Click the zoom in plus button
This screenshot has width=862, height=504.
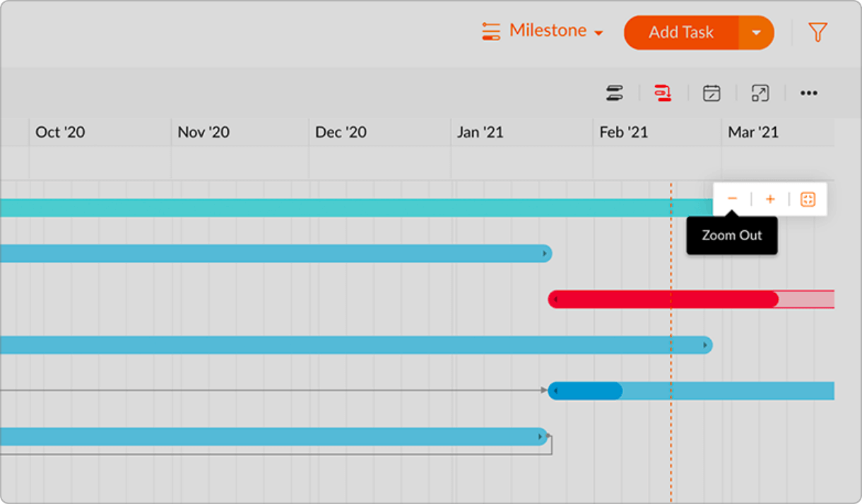(770, 200)
